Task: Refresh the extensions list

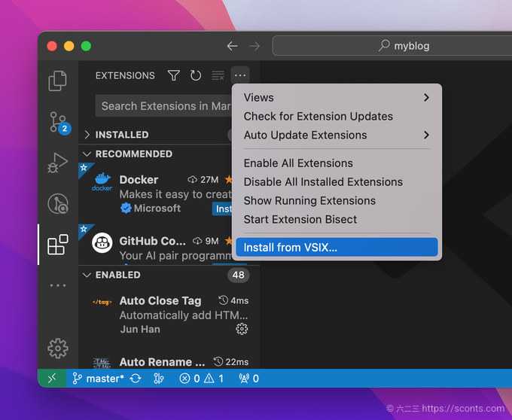Action: point(196,76)
